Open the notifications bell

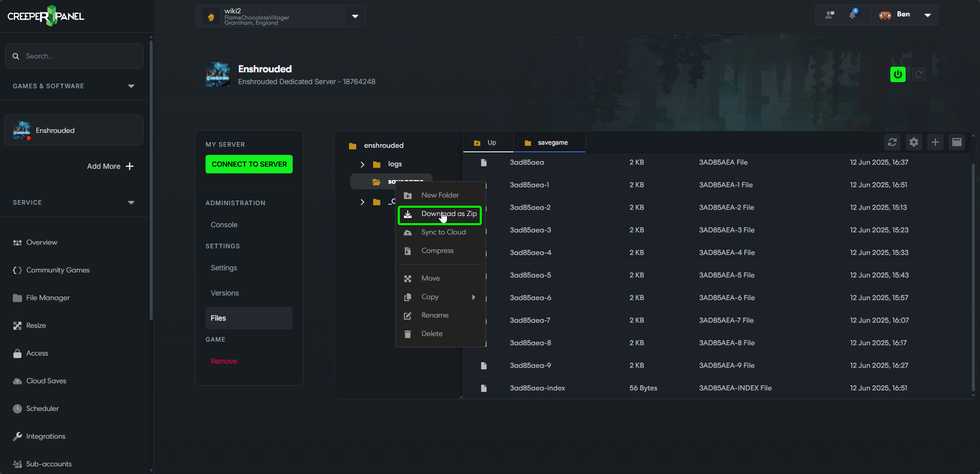(x=852, y=14)
